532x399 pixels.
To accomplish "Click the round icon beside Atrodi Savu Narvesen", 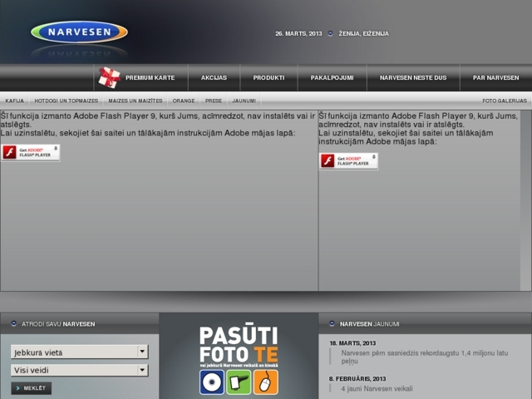I will click(14, 323).
